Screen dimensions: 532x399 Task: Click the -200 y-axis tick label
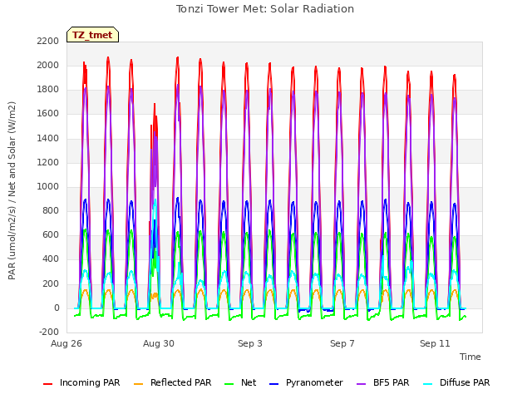coord(49,332)
